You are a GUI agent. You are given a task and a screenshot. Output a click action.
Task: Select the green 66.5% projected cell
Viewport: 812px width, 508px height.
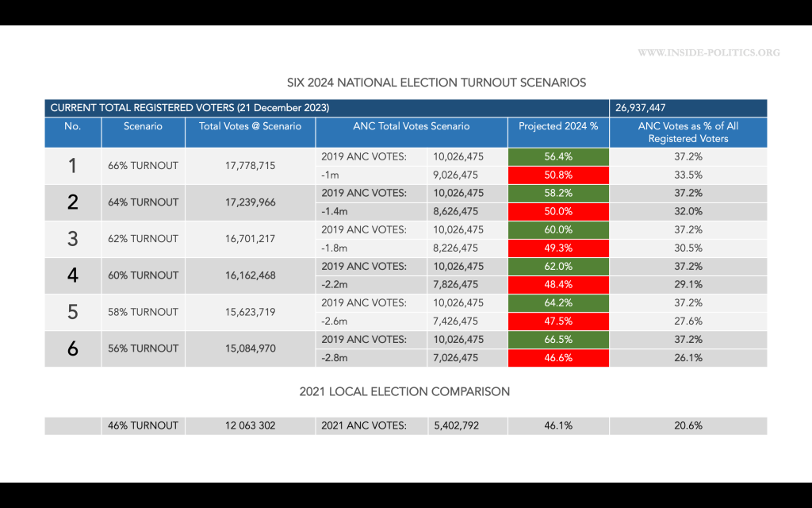pyautogui.click(x=558, y=340)
